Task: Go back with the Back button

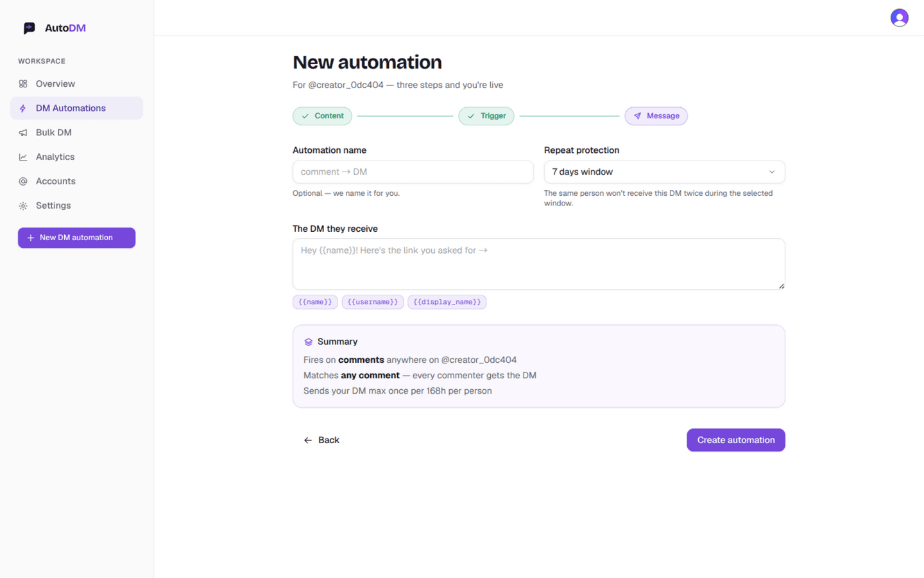Action: (x=321, y=441)
